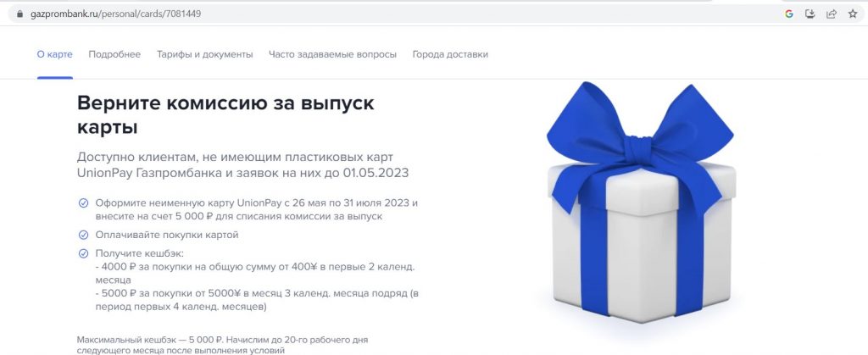Screen dimensions: 868x355
Task: Click the blue bow on the gift box
Action: [x=640, y=142]
